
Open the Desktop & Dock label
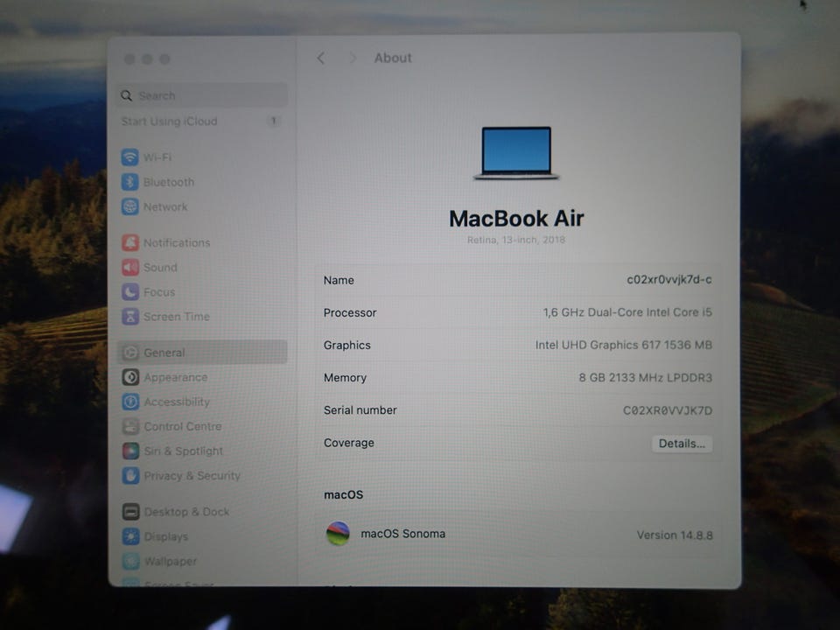(x=186, y=512)
